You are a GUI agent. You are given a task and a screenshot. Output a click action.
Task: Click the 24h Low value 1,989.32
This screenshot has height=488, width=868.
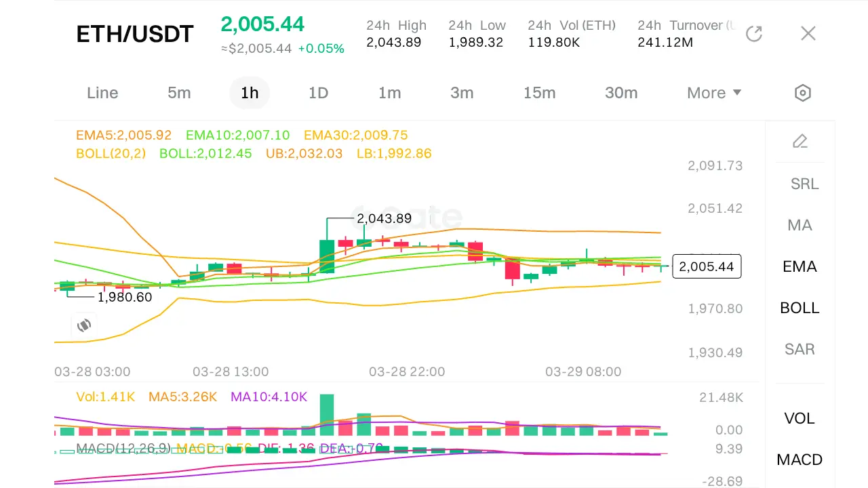476,43
